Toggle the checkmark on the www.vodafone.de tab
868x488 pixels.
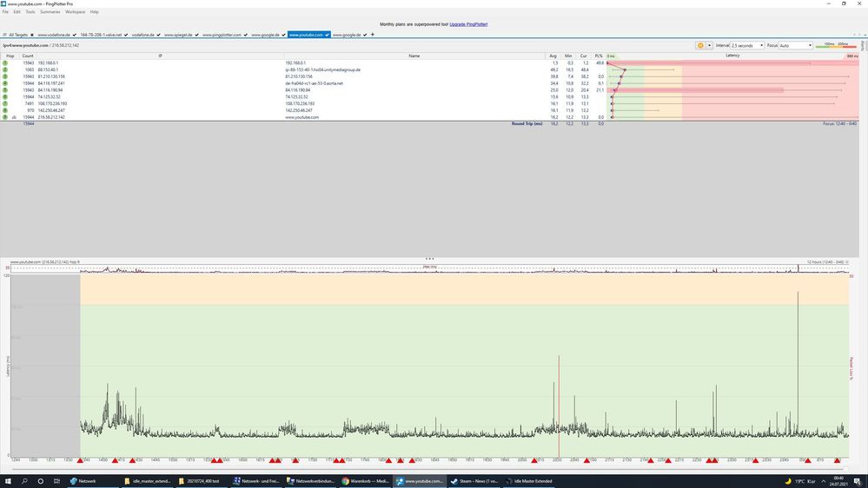75,35
